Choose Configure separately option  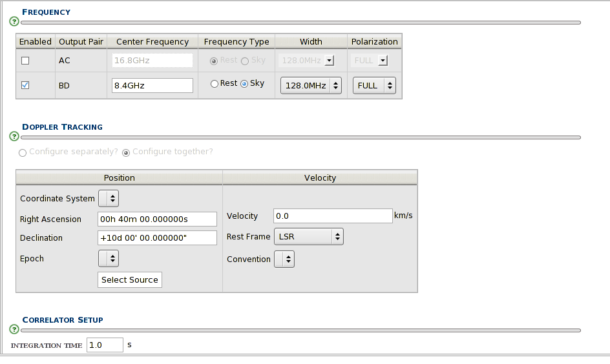(23, 153)
